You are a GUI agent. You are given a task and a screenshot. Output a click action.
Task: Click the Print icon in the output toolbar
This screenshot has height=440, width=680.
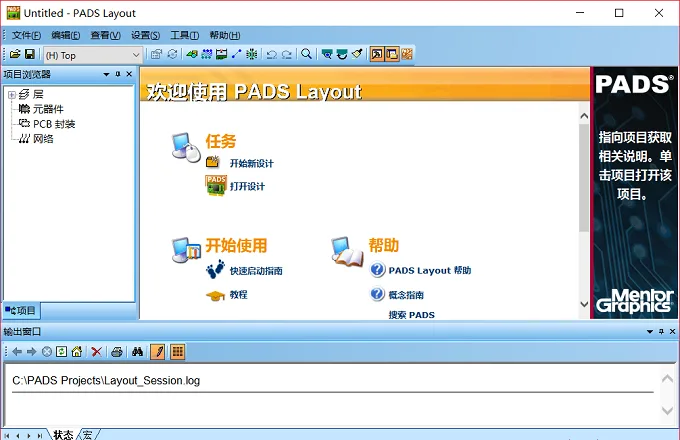pos(117,352)
